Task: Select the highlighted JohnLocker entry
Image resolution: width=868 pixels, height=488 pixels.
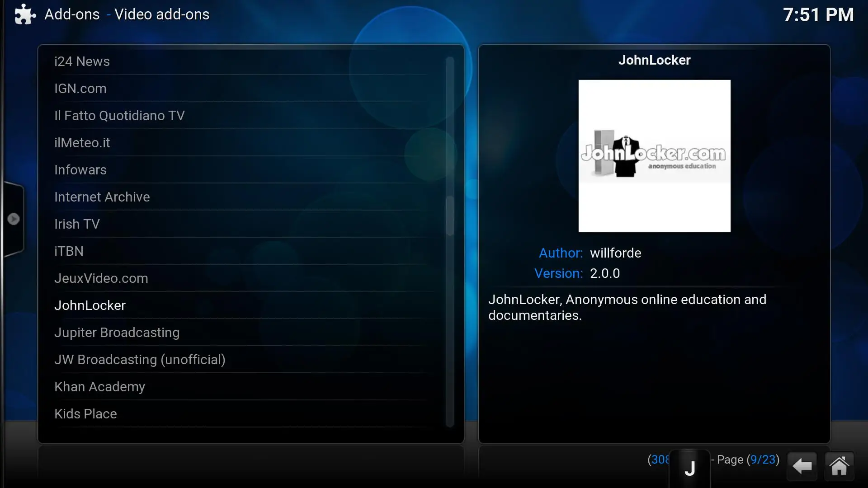Action: [240, 305]
